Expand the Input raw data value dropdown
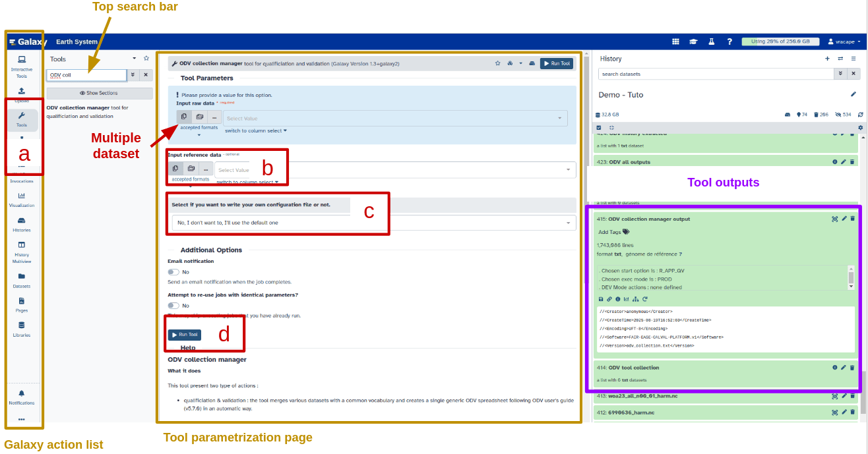The image size is (868, 454). [395, 119]
